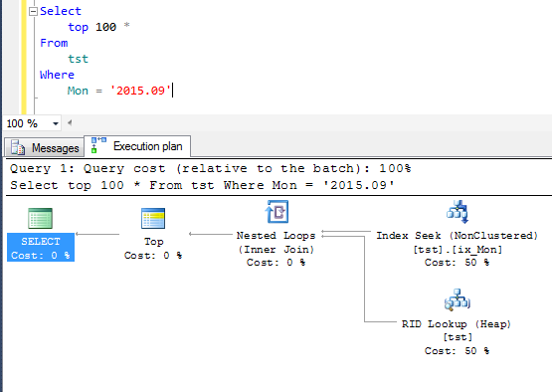Collapse the Select query code region
This screenshot has width=552, height=392.
pos(33,12)
